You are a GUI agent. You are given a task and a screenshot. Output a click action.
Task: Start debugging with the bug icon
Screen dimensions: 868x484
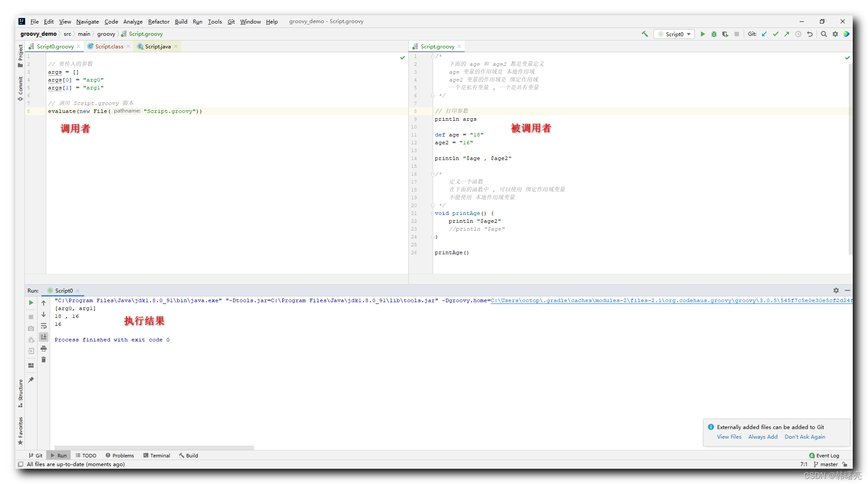pyautogui.click(x=714, y=34)
